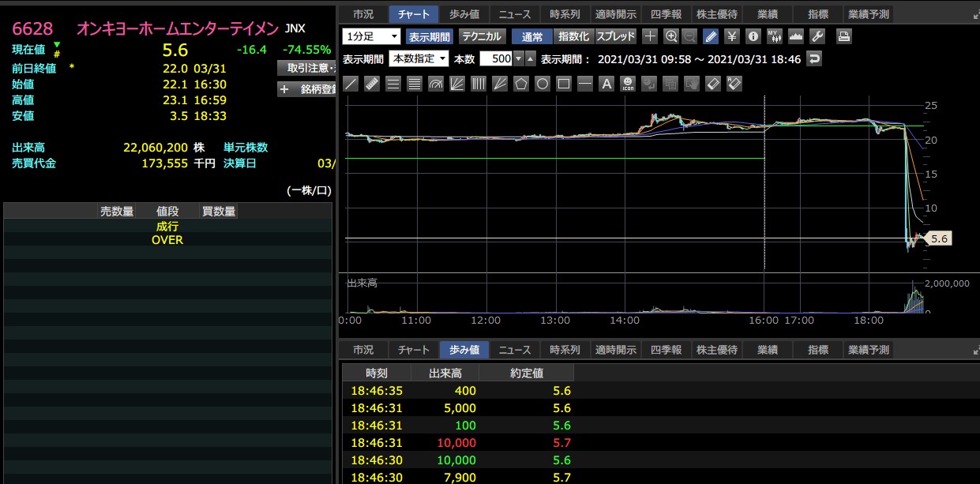Open the 歩み値 tab in the top panel

click(464, 14)
